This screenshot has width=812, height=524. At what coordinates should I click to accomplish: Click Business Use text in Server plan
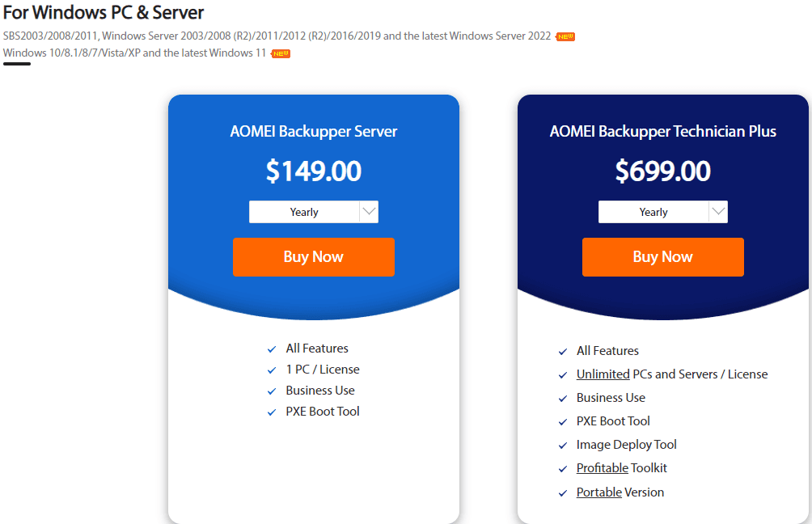320,391
